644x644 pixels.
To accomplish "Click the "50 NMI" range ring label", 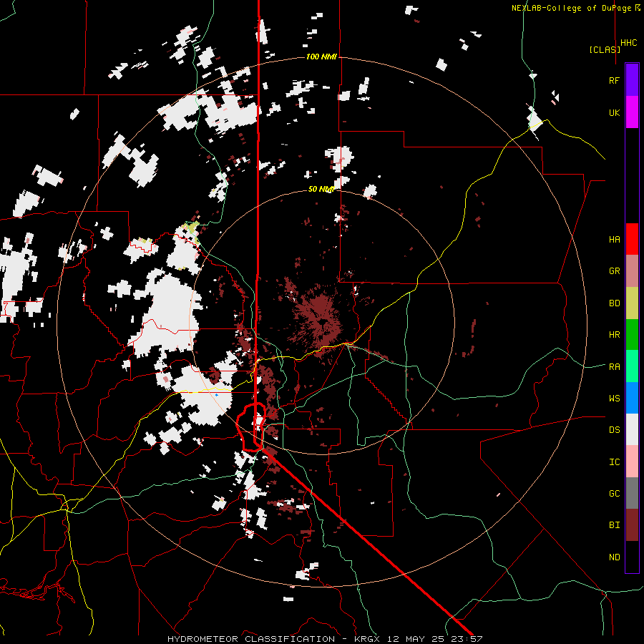I will (x=321, y=189).
